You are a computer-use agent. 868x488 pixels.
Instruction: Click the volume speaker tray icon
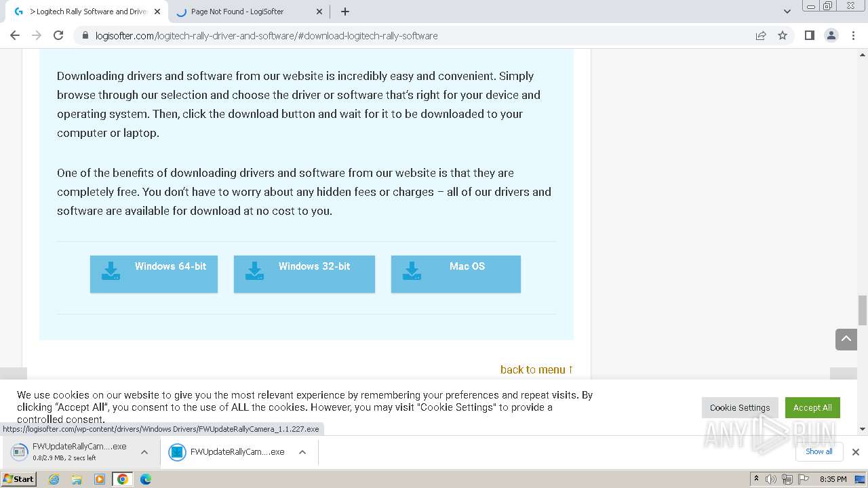coord(771,479)
